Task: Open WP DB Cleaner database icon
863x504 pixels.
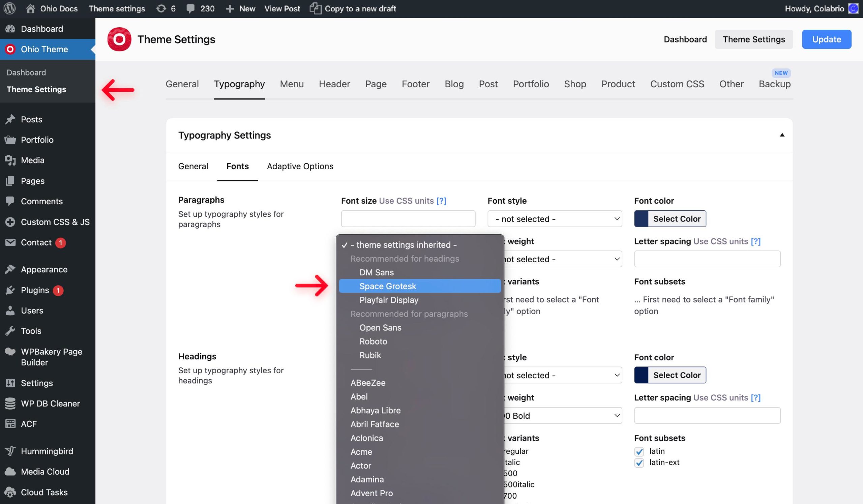Action: click(10, 403)
